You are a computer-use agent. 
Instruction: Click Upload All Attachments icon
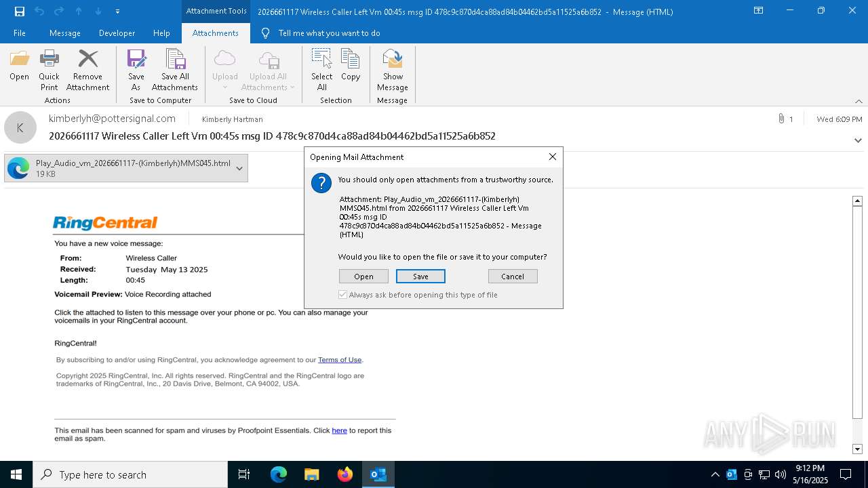[269, 59]
